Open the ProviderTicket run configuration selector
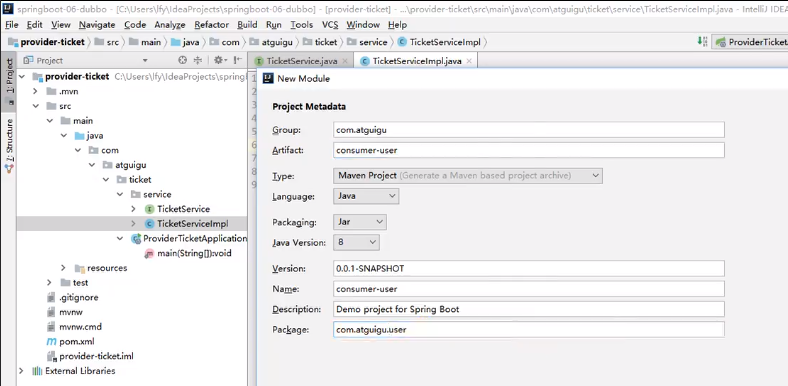The width and height of the screenshot is (788, 386). (751, 42)
